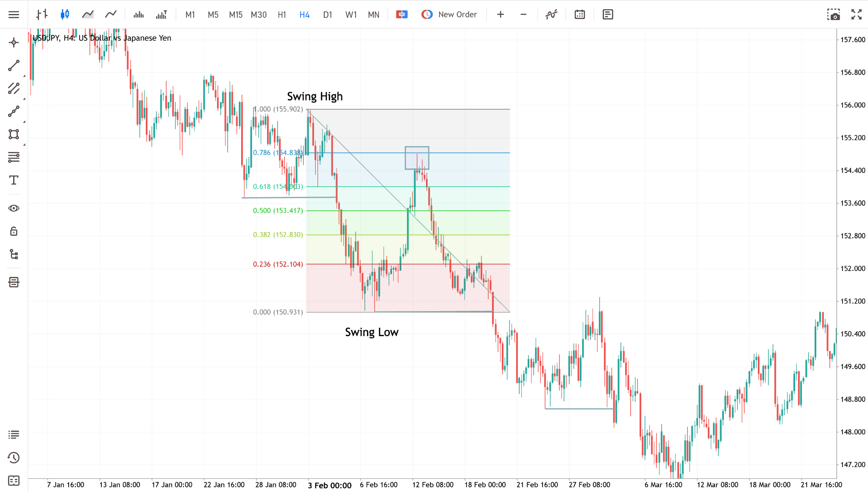Viewport: 868px width, 492px height.
Task: Toggle lock on chart objects
Action: 14,231
